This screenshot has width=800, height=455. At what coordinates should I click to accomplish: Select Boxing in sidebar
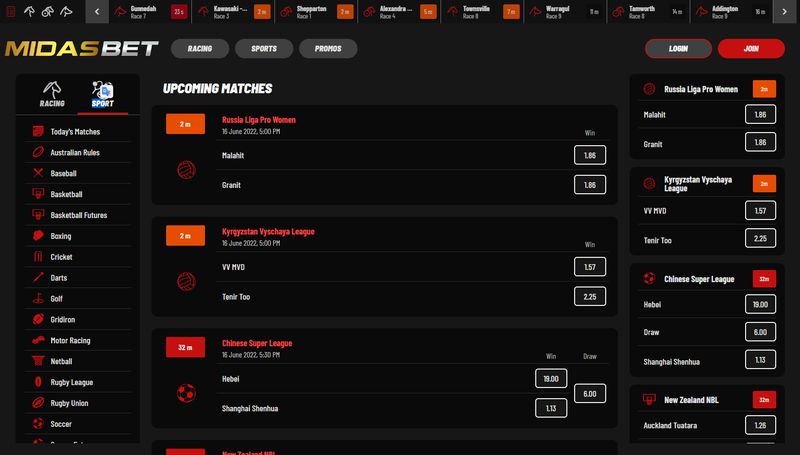click(x=78, y=236)
